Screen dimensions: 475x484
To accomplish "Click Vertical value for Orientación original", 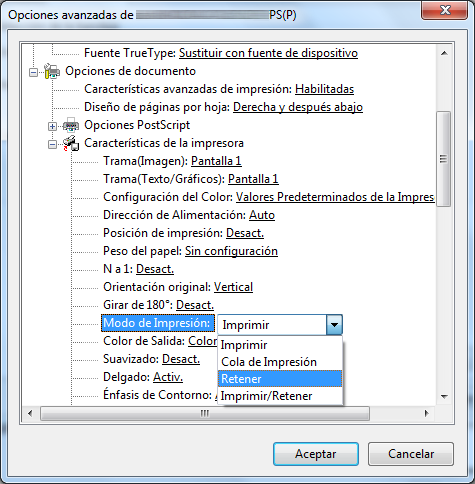I will coord(233,287).
